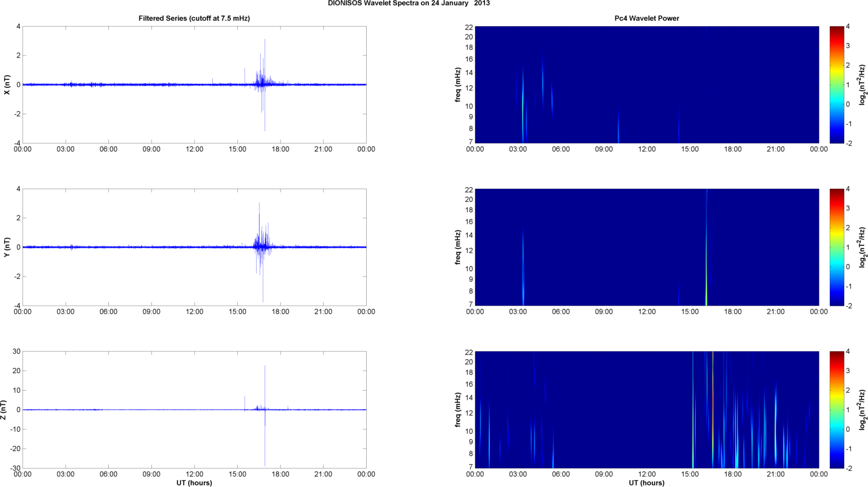The height and width of the screenshot is (487, 868).
Task: Pick the color bar beside the bottom spectrogram
Action: click(x=837, y=410)
